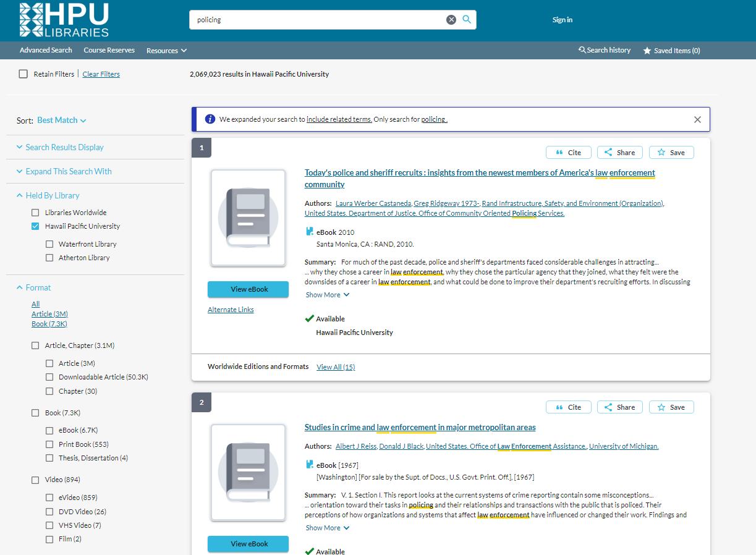Check DVD Video (26) filter
The height and width of the screenshot is (555, 756).
click(x=49, y=512)
